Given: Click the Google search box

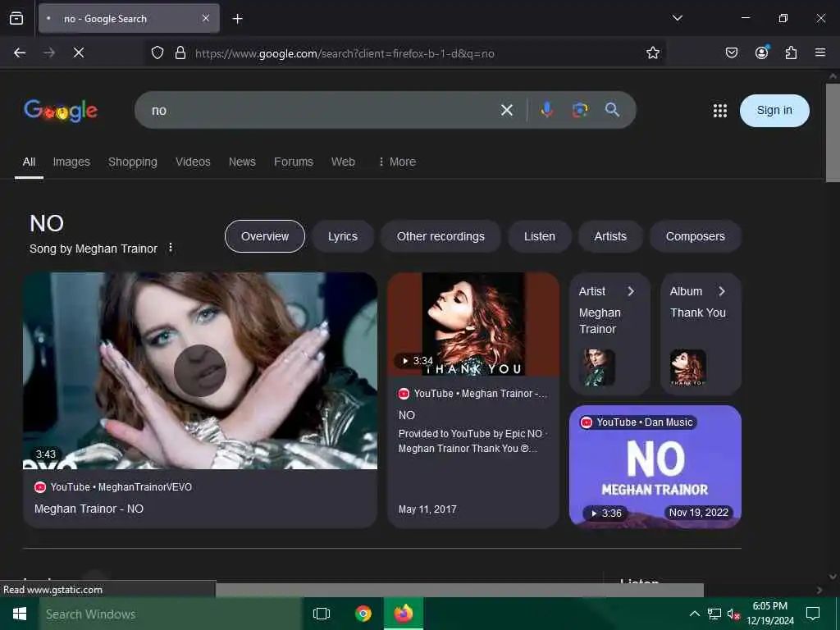Looking at the screenshot, I should 322,110.
